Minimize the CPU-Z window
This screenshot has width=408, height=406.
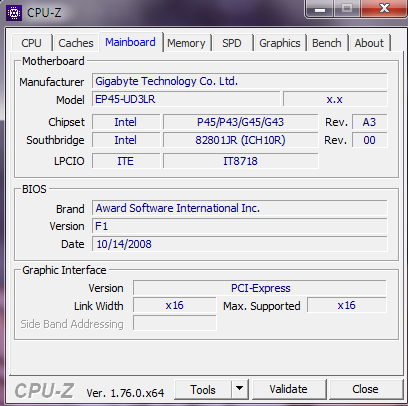(x=320, y=9)
